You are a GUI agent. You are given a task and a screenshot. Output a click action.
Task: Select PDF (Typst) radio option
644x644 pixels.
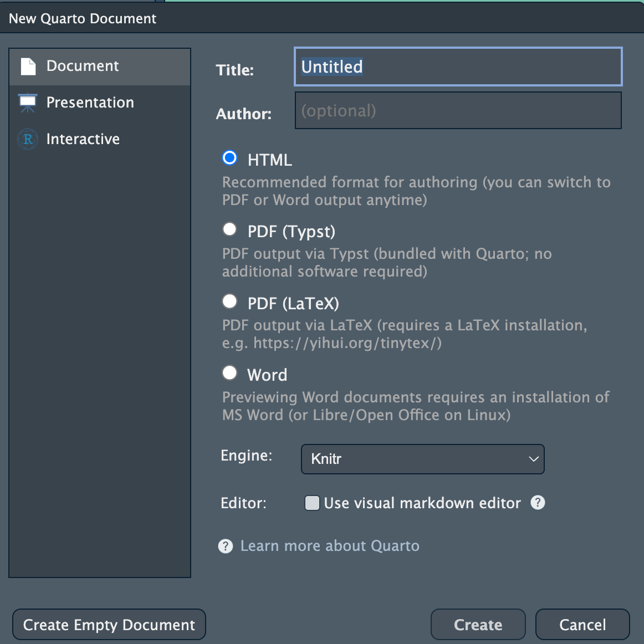[229, 229]
